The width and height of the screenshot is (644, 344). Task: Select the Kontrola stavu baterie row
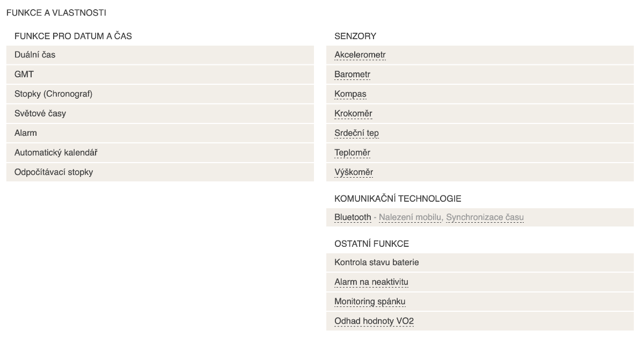480,262
